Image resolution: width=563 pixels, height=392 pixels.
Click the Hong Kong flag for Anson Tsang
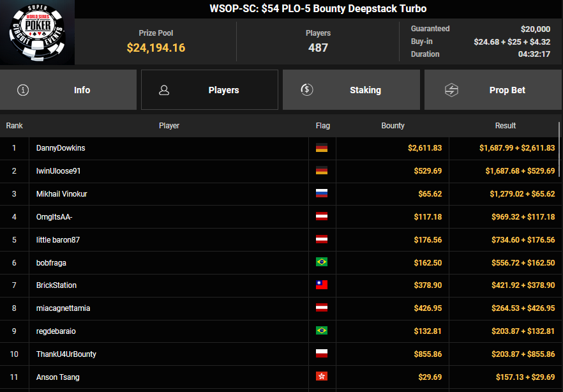322,377
